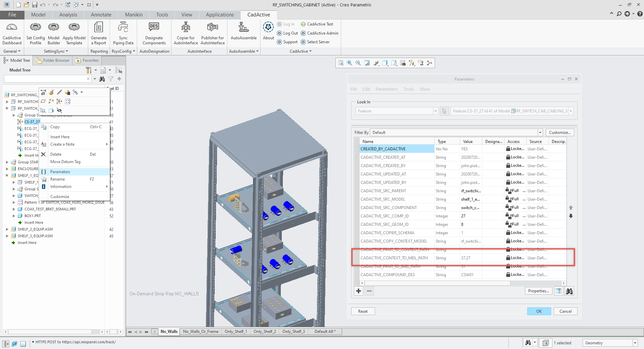
Task: Click Edit Dimensions in the mini toolbar
Action: point(44,92)
